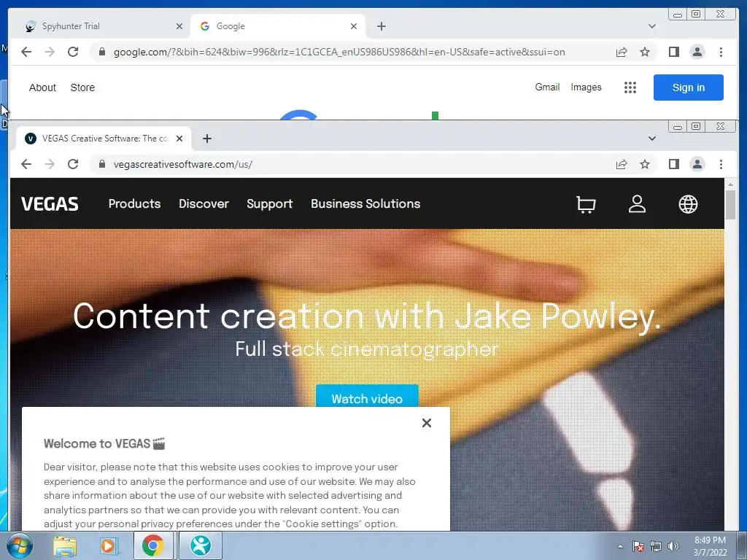Expand tab search chevron in Google window
Image resolution: width=747 pixels, height=560 pixels.
pyautogui.click(x=651, y=26)
